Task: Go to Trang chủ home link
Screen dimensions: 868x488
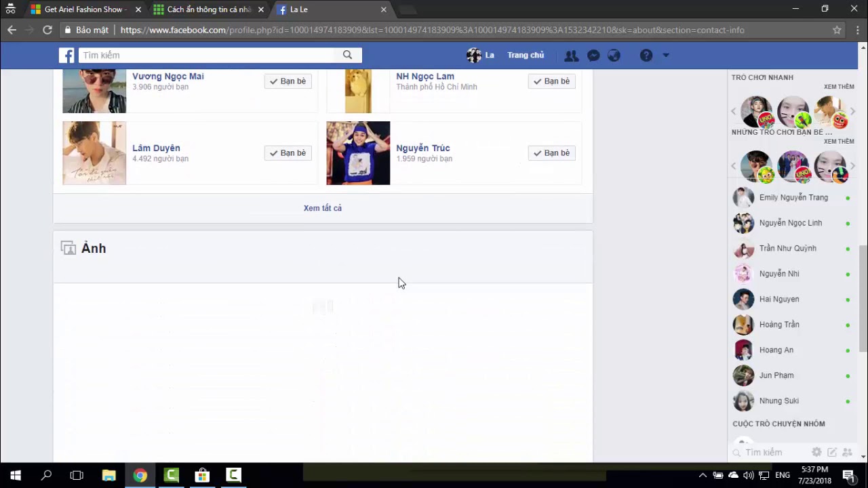Action: [x=526, y=56]
